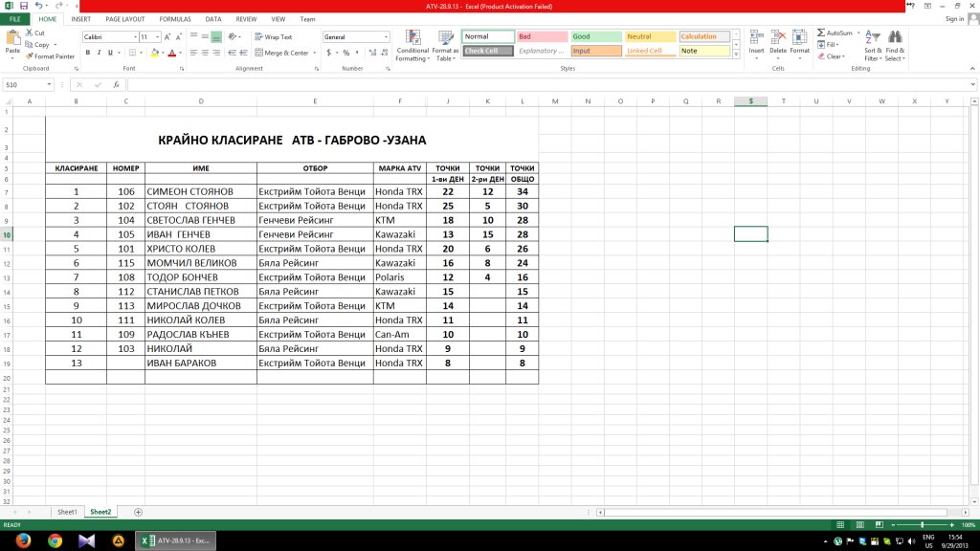Toggle Bold formatting
Image resolution: width=980 pixels, height=551 pixels.
coord(87,53)
